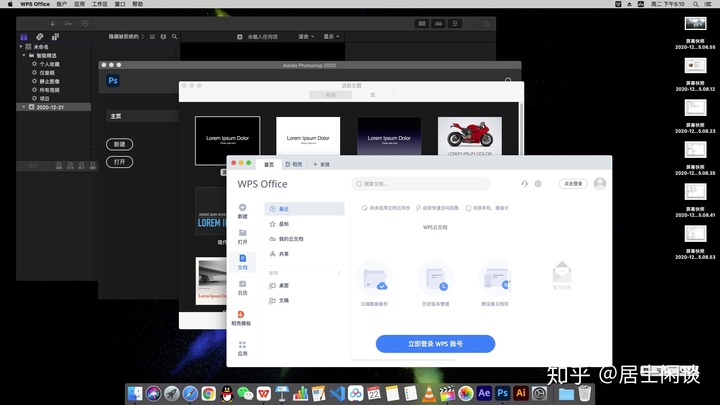Screen dimensions: 720x405
Task: Select the black Lorem Ipsum Keynote theme
Action: (227, 141)
